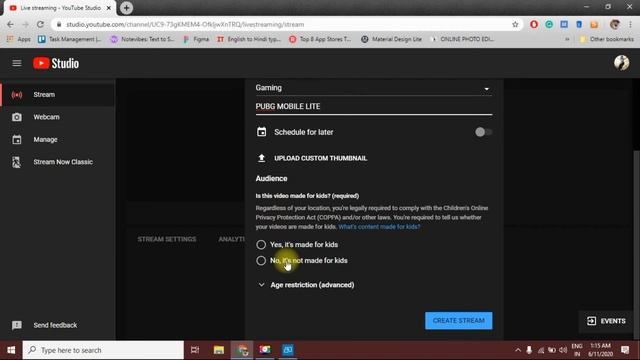
Task: Go to Manage in the sidebar
Action: (58, 140)
